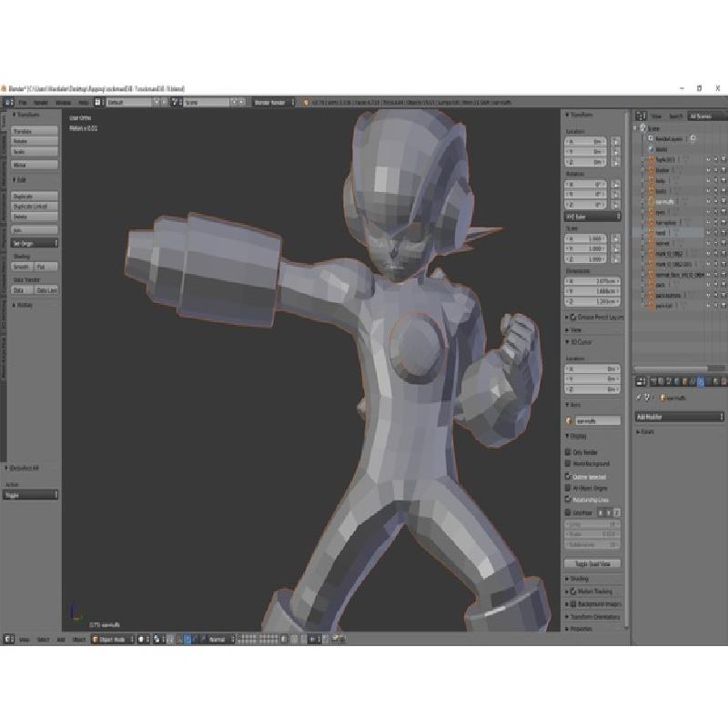Viewport: 728px width, 728px height.
Task: Hide the helmet object using its eye icon
Action: [x=706, y=243]
